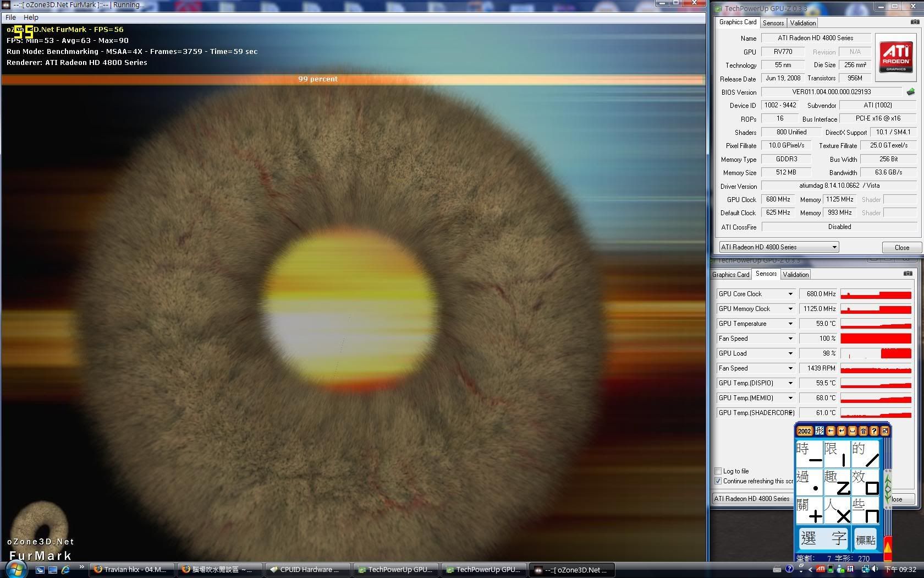
Task: Click the GPU Core Clock value field
Action: coord(818,294)
